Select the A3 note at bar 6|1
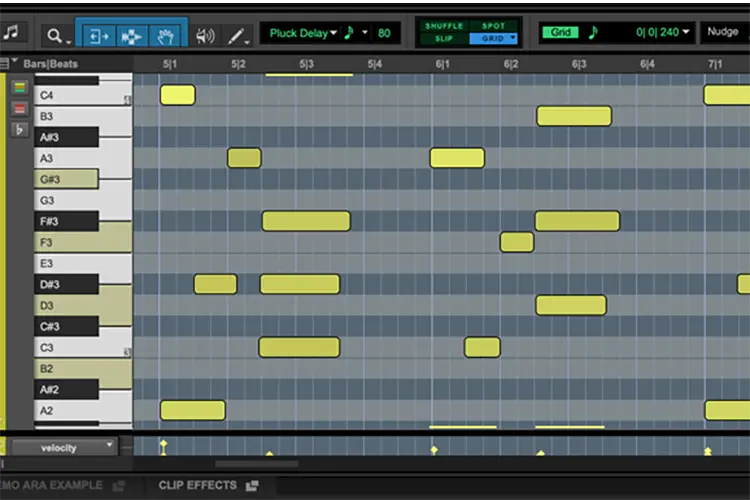750x500 pixels. (457, 158)
